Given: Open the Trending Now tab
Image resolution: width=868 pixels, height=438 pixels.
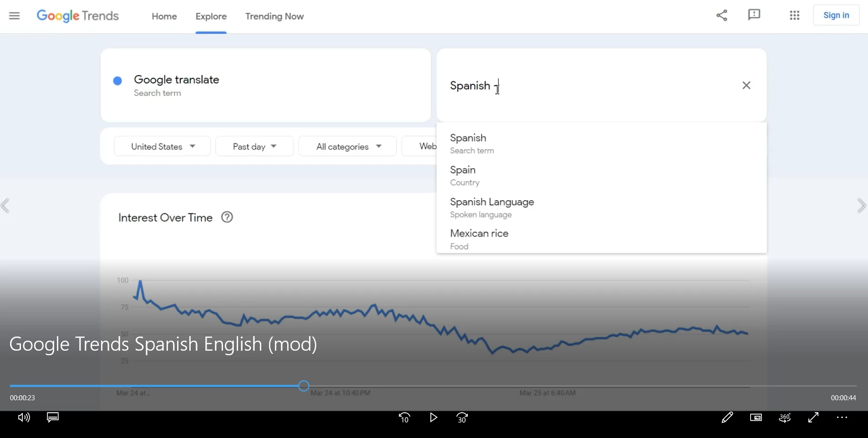Looking at the screenshot, I should pyautogui.click(x=274, y=16).
